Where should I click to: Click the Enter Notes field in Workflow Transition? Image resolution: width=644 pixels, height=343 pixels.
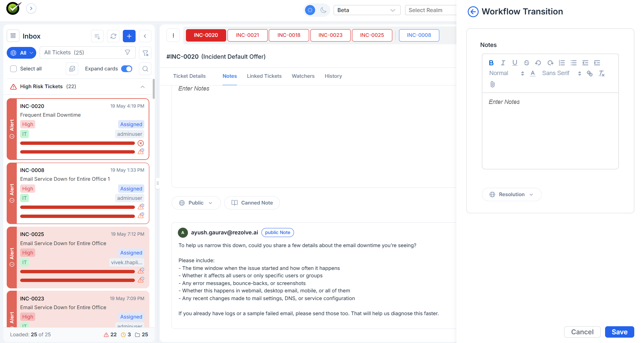tap(550, 131)
